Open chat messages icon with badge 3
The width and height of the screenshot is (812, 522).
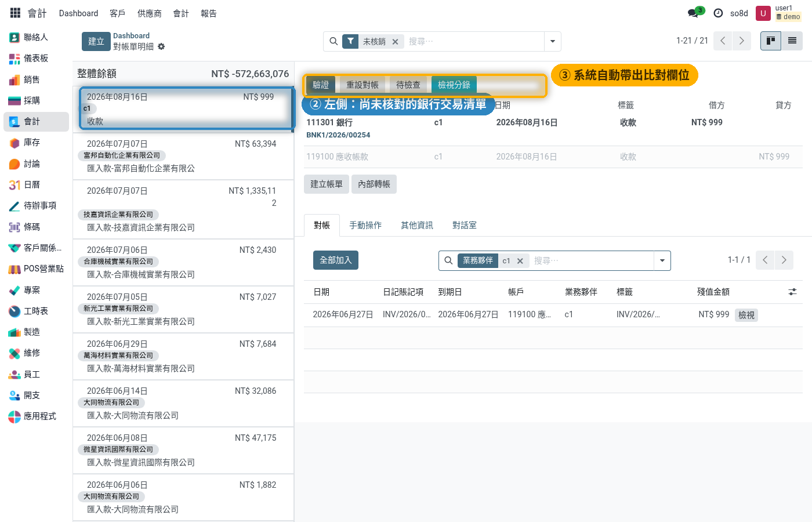coord(695,13)
